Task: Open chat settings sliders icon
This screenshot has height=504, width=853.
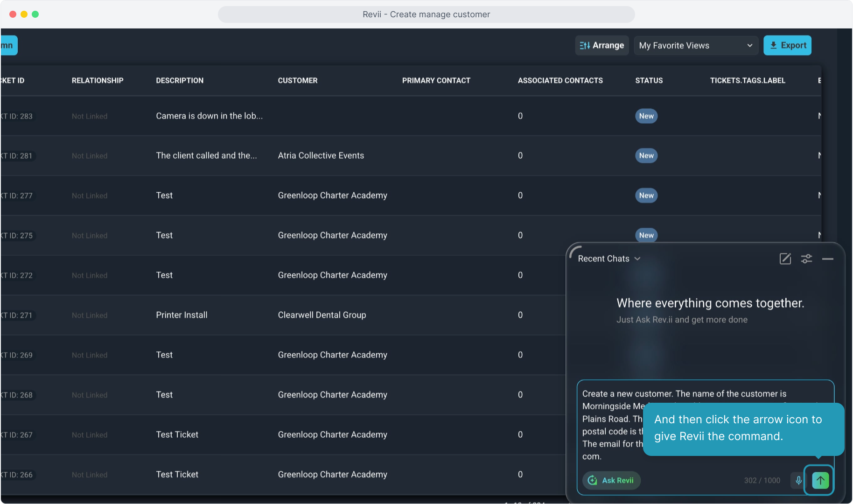Action: pos(806,259)
